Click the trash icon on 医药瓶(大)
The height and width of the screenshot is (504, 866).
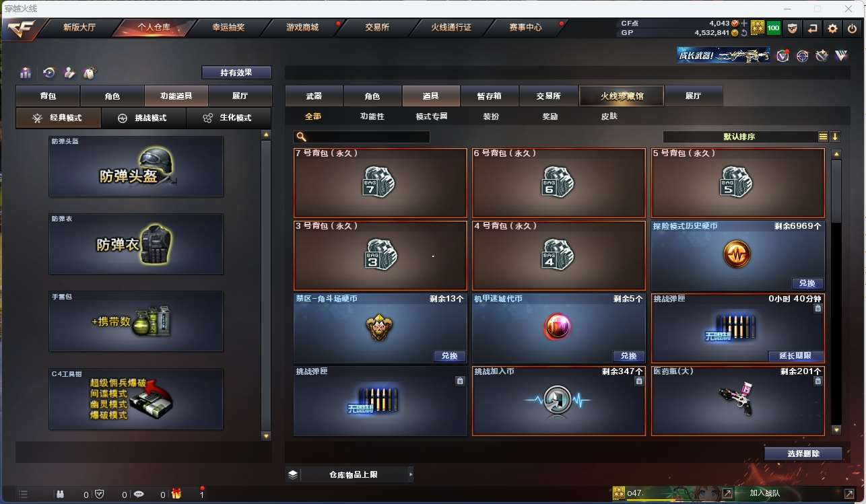tap(818, 381)
